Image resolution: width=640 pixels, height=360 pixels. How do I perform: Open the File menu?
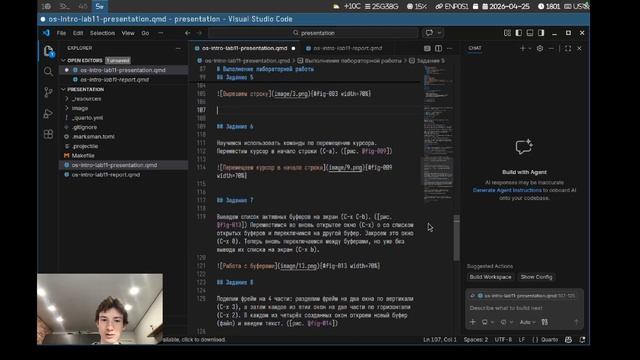(x=61, y=33)
